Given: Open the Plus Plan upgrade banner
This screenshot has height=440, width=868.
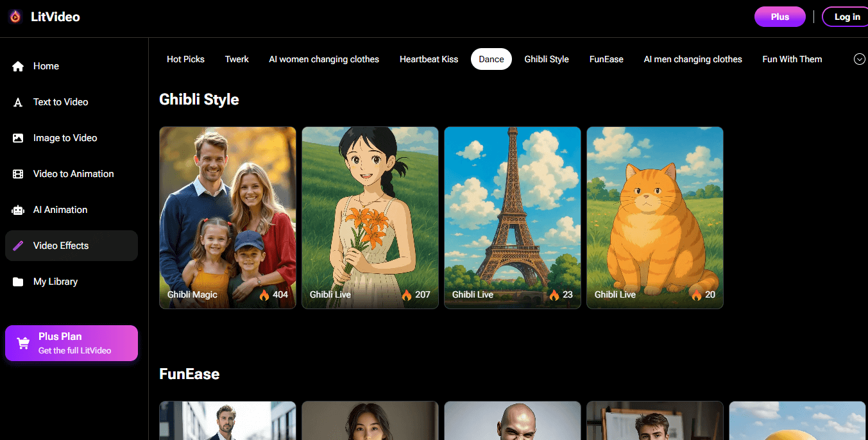Looking at the screenshot, I should point(71,343).
